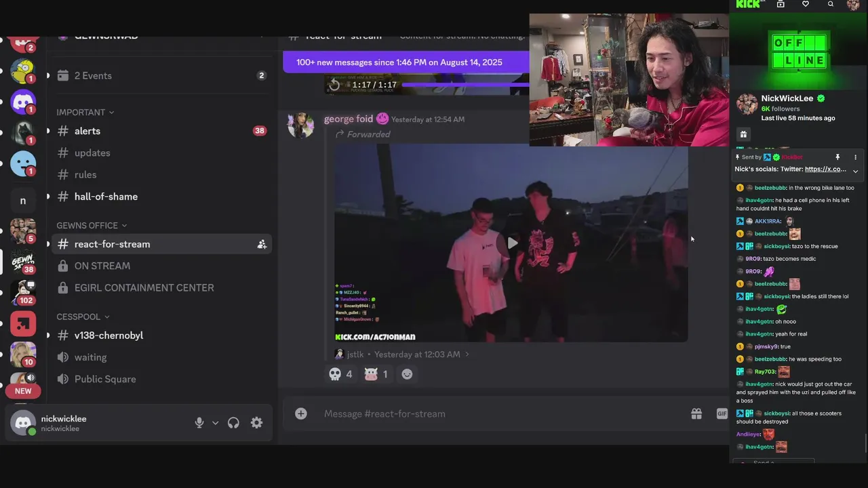
Task: Click the replay icon on the 1:17 video
Action: pos(334,85)
